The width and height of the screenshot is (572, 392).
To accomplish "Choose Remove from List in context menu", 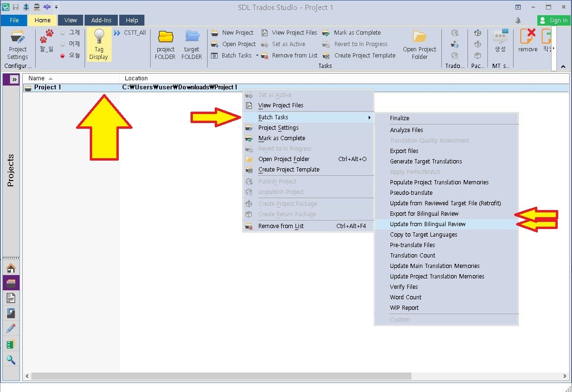I will [x=308, y=226].
